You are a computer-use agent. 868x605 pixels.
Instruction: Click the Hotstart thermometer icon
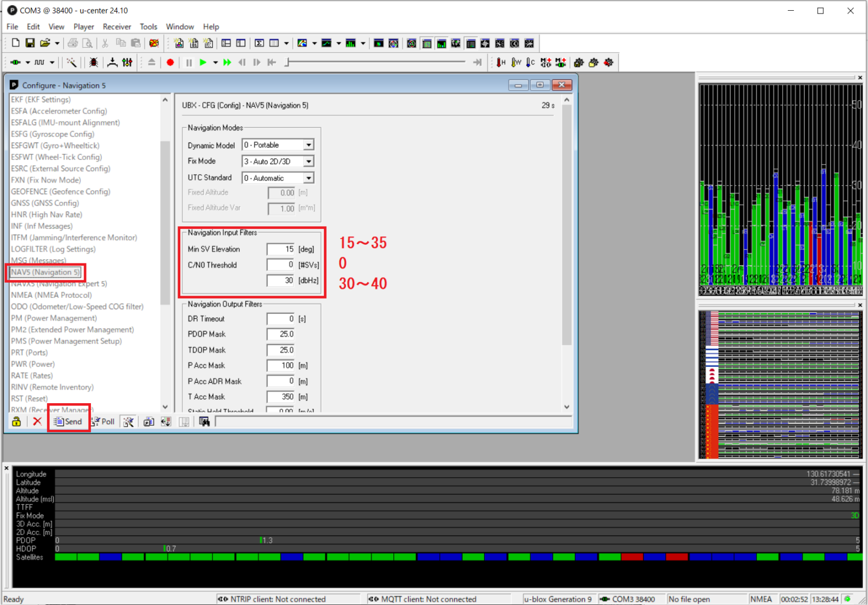501,63
